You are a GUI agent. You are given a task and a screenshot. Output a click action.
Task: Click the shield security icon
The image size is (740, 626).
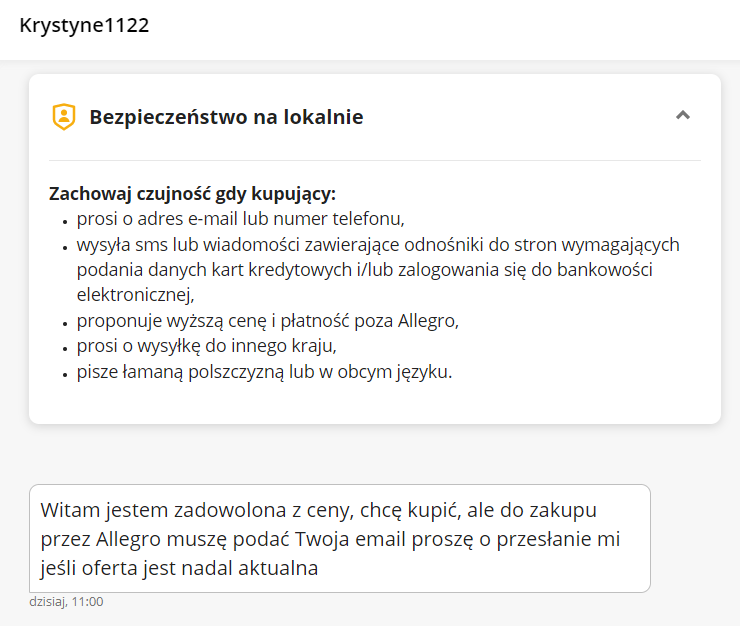tap(64, 117)
